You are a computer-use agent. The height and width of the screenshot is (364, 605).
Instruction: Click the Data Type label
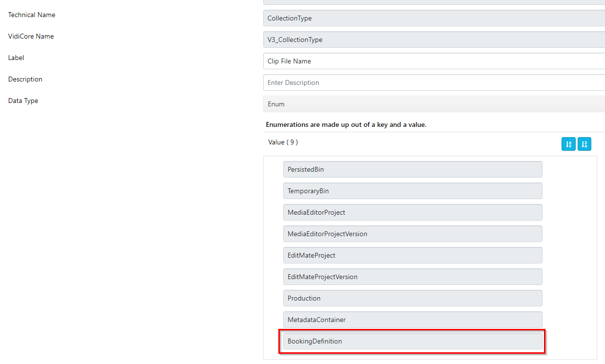pos(23,101)
